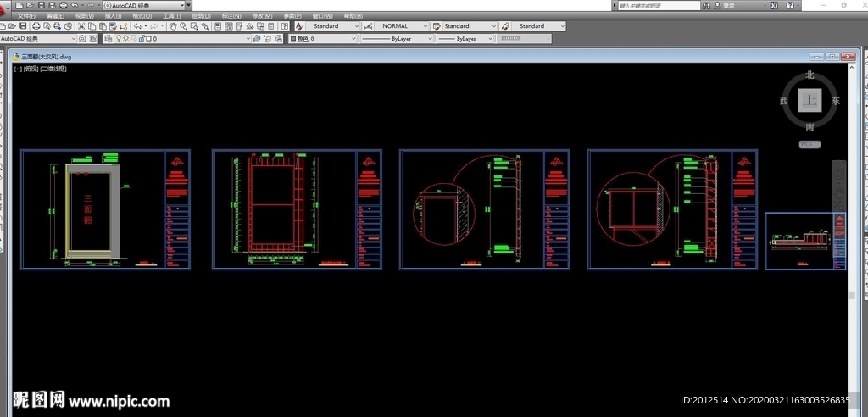The image size is (868, 417).
Task: Open 帮助(H) menu
Action: point(353,16)
